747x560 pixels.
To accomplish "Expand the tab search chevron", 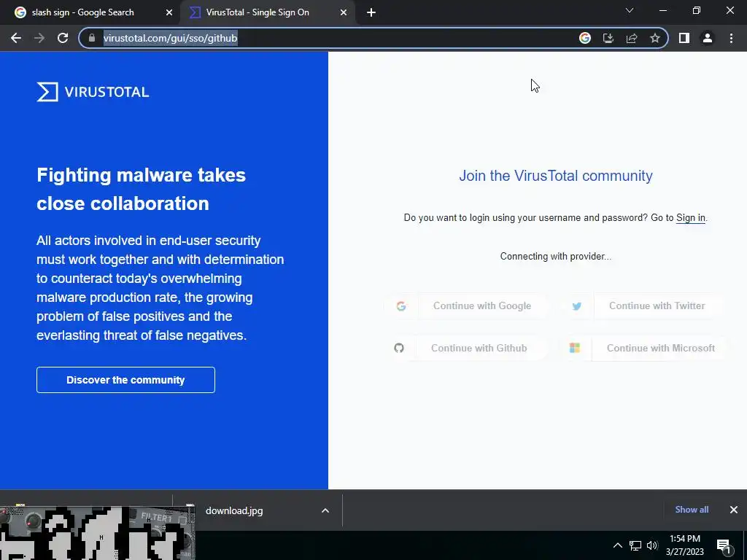I will [x=630, y=10].
